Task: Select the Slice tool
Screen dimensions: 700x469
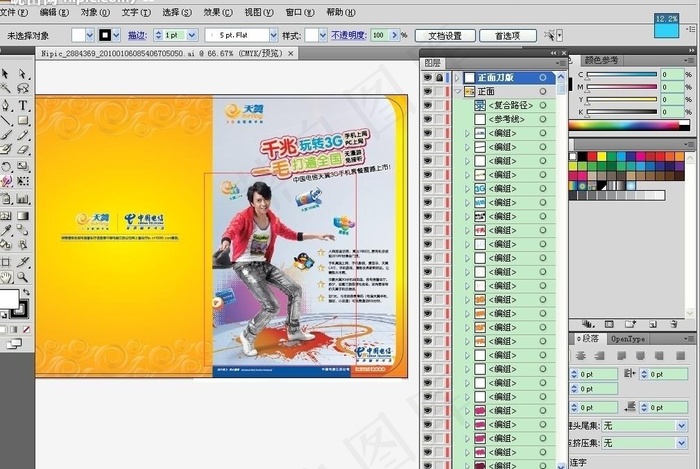Action: tap(22, 262)
